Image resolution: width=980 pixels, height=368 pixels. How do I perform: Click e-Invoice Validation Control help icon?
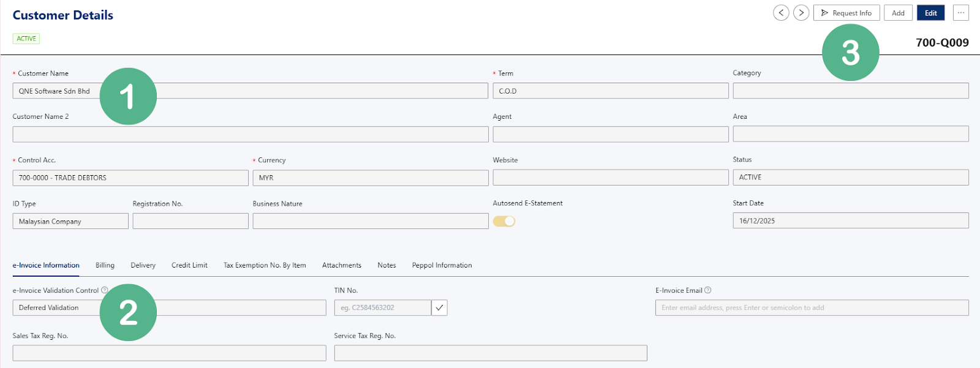tap(105, 290)
